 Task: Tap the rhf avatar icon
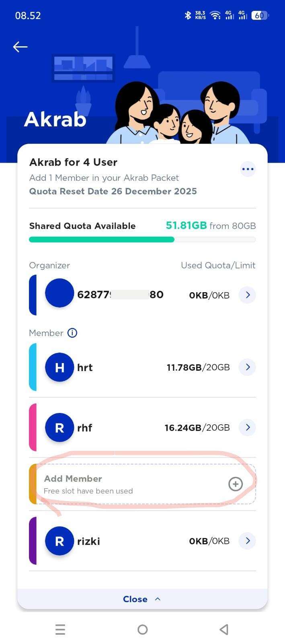tap(59, 427)
